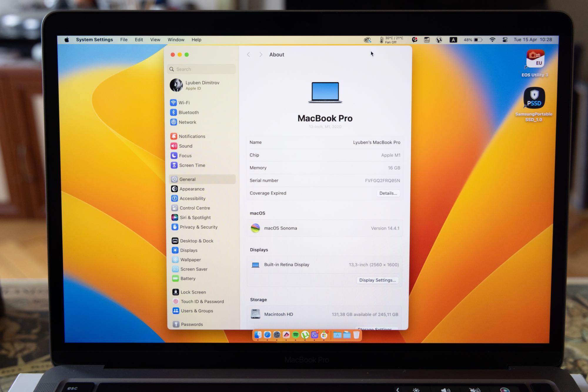588x392 pixels.
Task: Open Display Settings... button
Action: [377, 280]
